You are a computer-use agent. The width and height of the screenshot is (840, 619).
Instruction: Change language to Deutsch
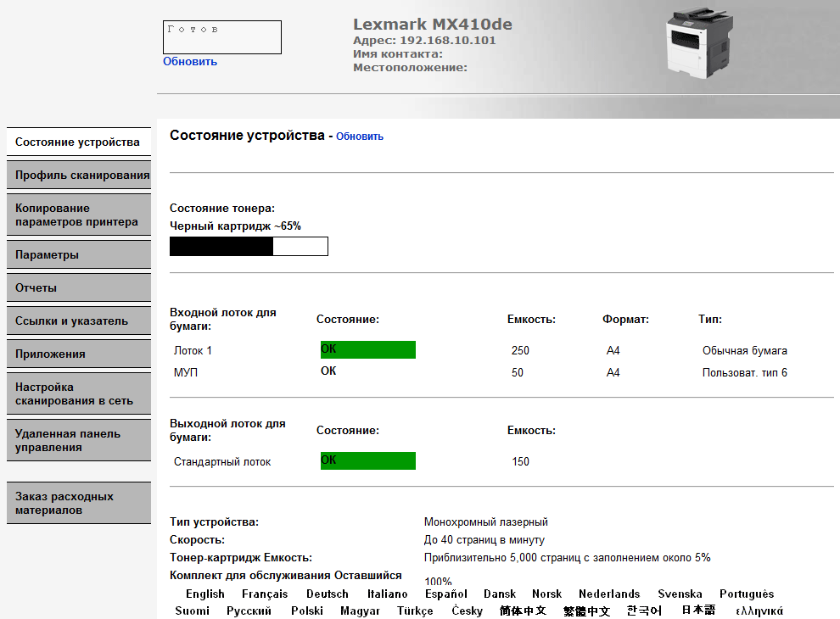click(x=327, y=594)
